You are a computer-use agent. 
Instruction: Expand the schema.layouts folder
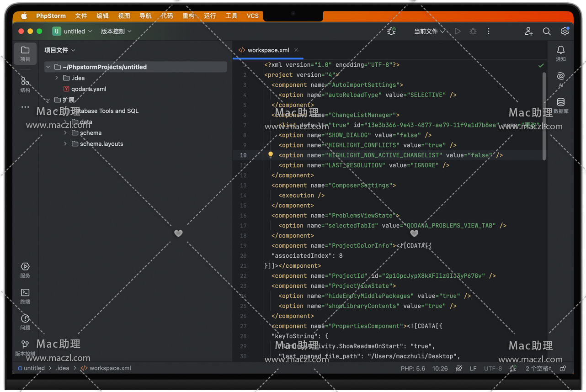click(x=65, y=144)
